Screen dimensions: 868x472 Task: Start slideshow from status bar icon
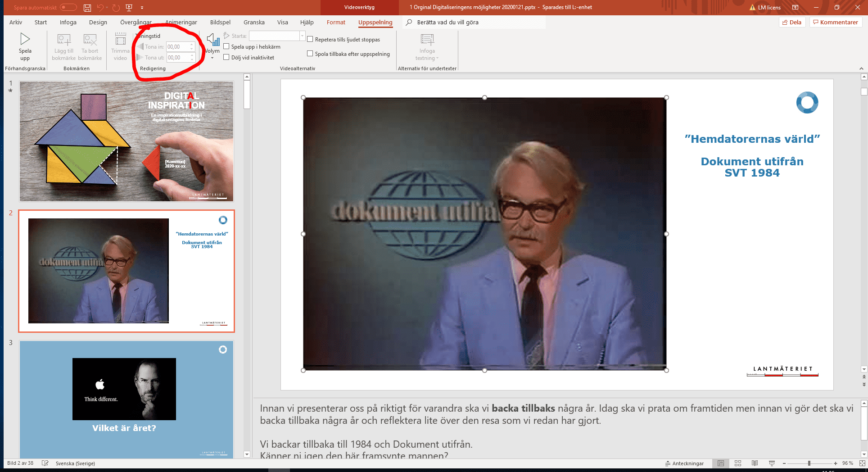click(772, 463)
